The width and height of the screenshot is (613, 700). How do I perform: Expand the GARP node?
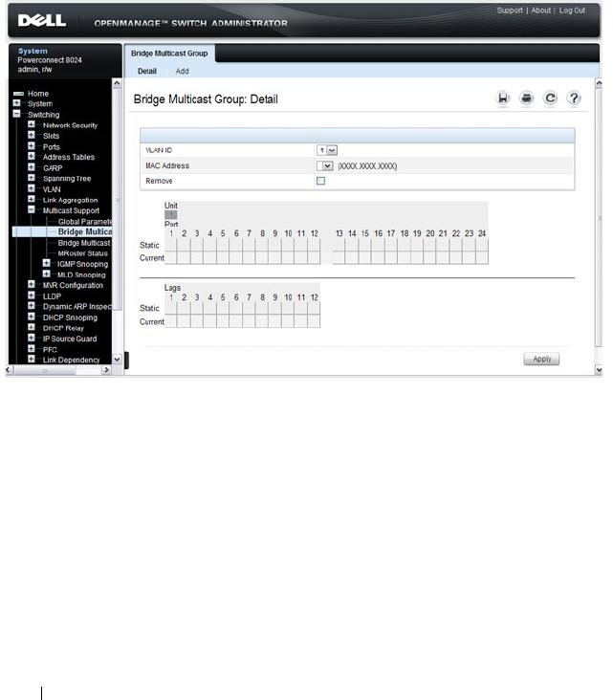(x=32, y=167)
